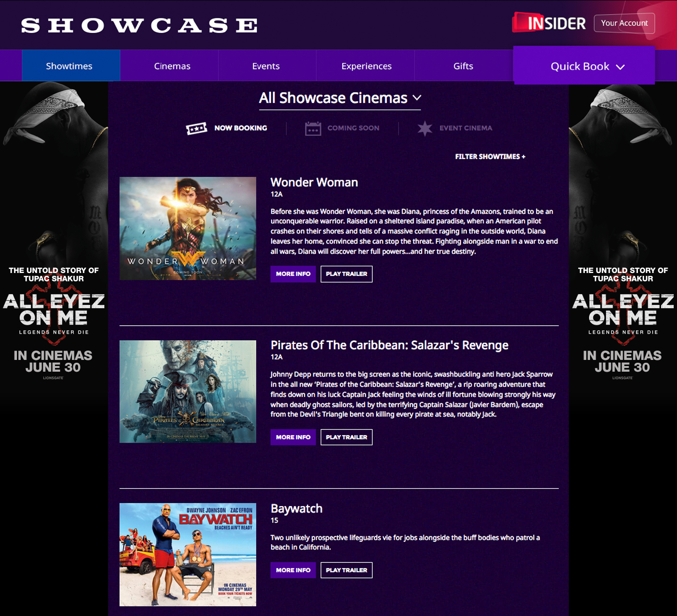Expand Filter Showtimes options
Viewport: 677px width, 616px height.
click(490, 156)
